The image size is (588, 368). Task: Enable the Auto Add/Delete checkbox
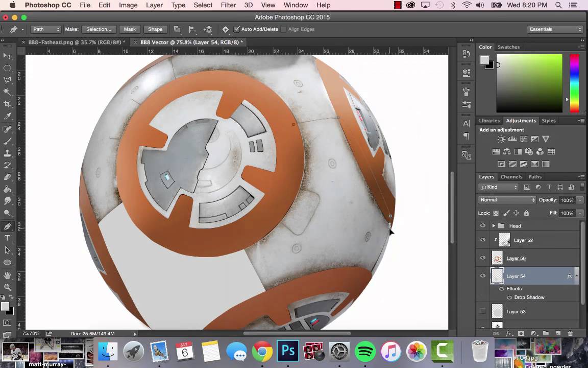point(238,29)
